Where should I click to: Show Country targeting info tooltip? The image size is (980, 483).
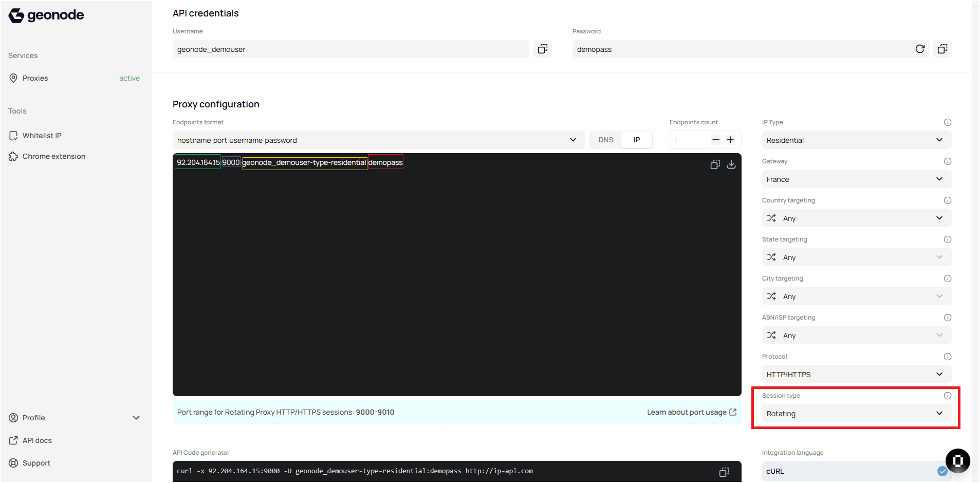click(948, 200)
